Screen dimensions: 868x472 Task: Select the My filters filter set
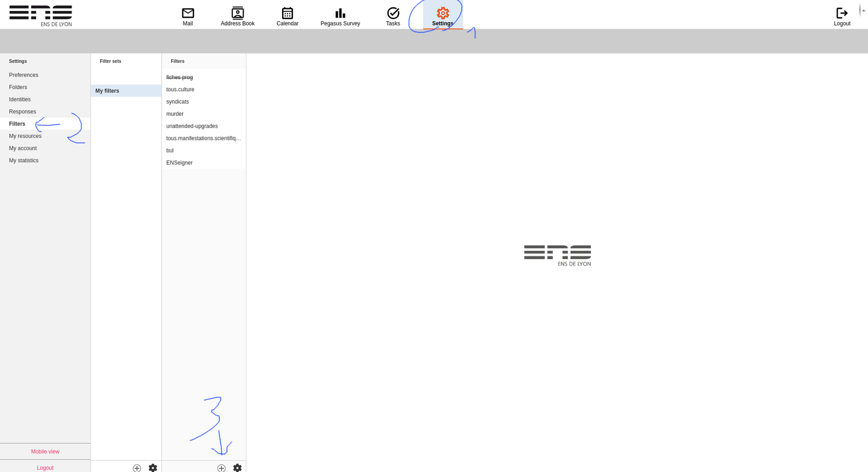[107, 91]
